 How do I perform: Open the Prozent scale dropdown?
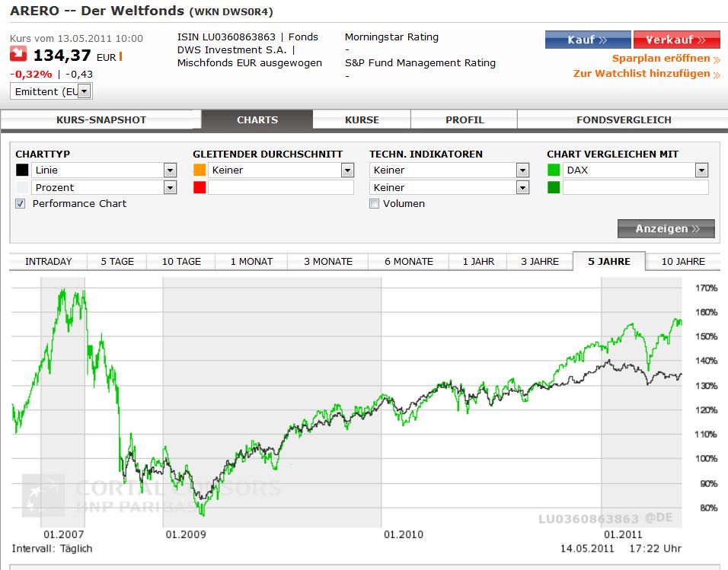104,187
